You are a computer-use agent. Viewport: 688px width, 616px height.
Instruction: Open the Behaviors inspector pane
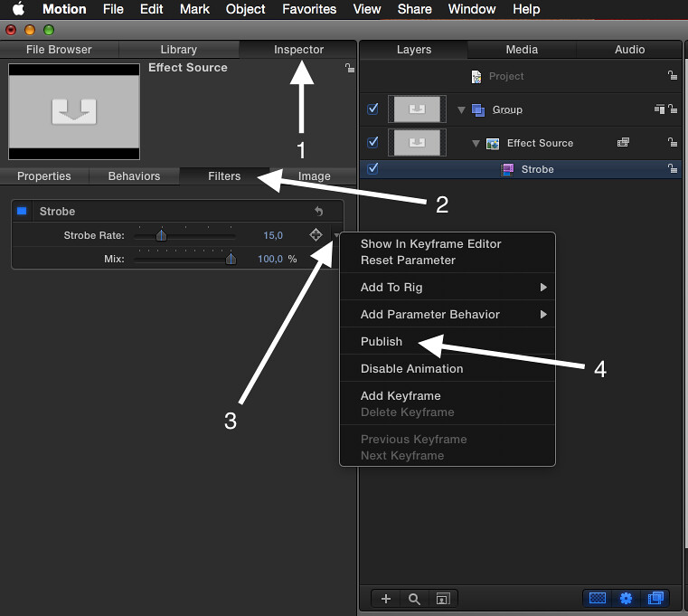134,176
